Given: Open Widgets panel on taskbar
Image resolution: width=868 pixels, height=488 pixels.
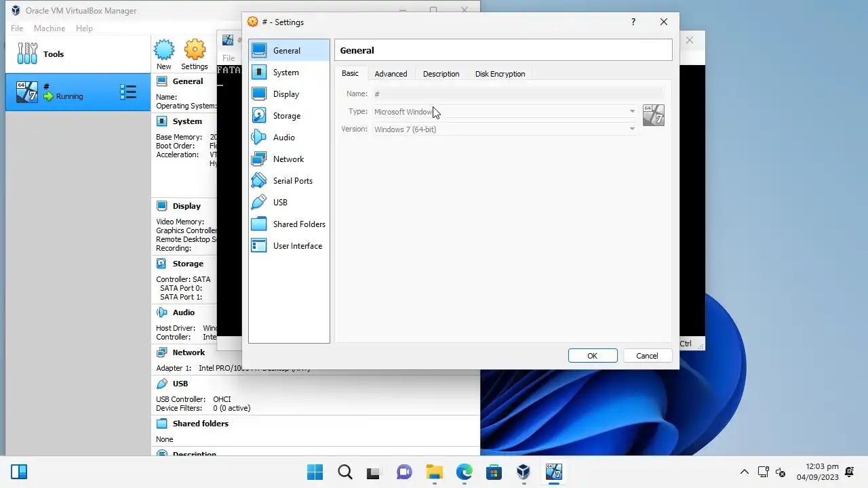Looking at the screenshot, I should pyautogui.click(x=19, y=472).
